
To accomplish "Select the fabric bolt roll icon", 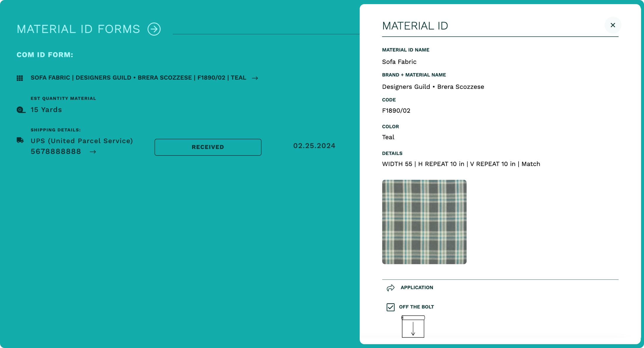I will [x=413, y=327].
